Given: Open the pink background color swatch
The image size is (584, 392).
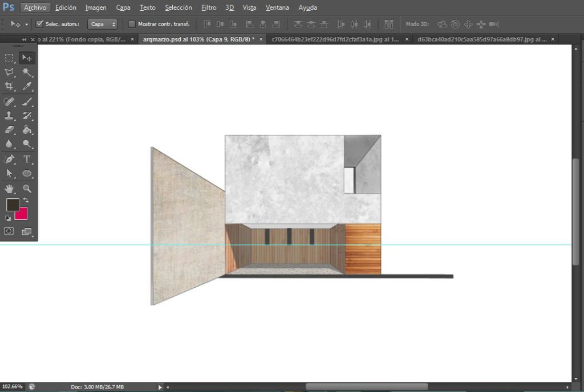Looking at the screenshot, I should click(22, 215).
